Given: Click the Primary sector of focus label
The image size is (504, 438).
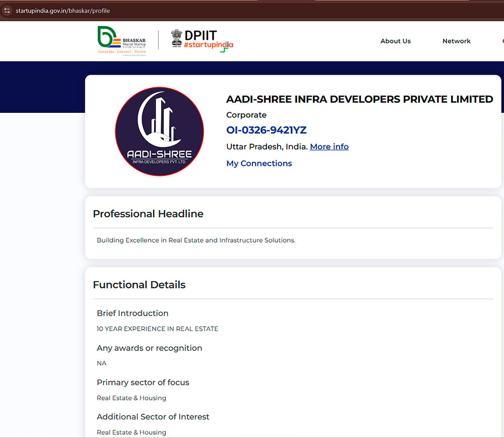Looking at the screenshot, I should (x=143, y=383).
